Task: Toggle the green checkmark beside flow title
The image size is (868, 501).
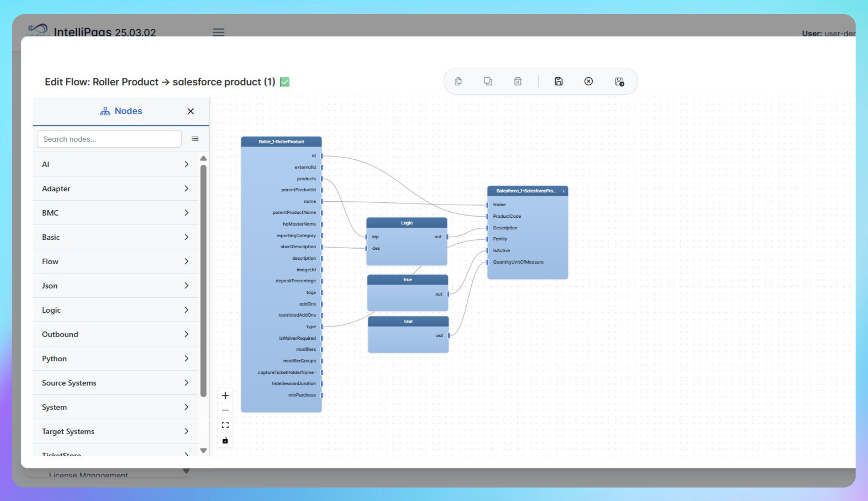Action: pos(285,82)
